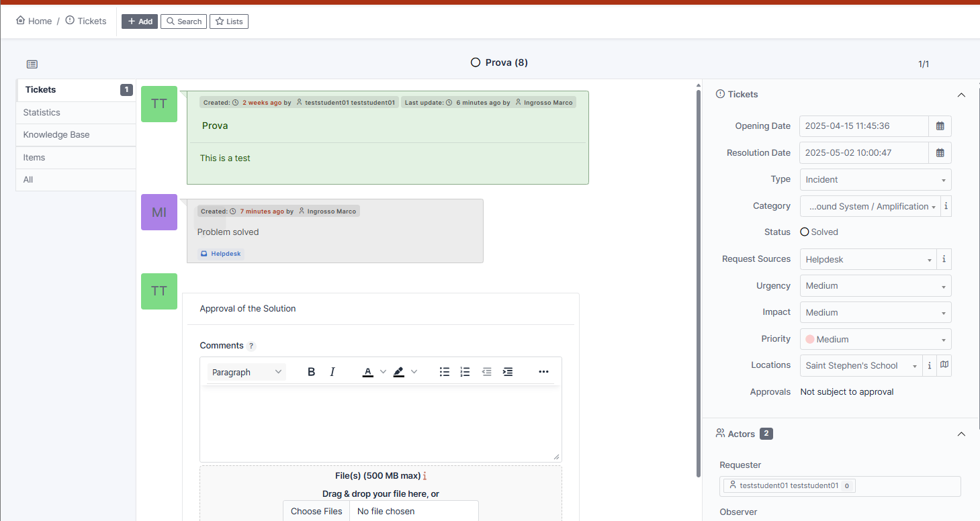This screenshot has width=980, height=521.
Task: Collapse the Actors section
Action: coord(961,434)
